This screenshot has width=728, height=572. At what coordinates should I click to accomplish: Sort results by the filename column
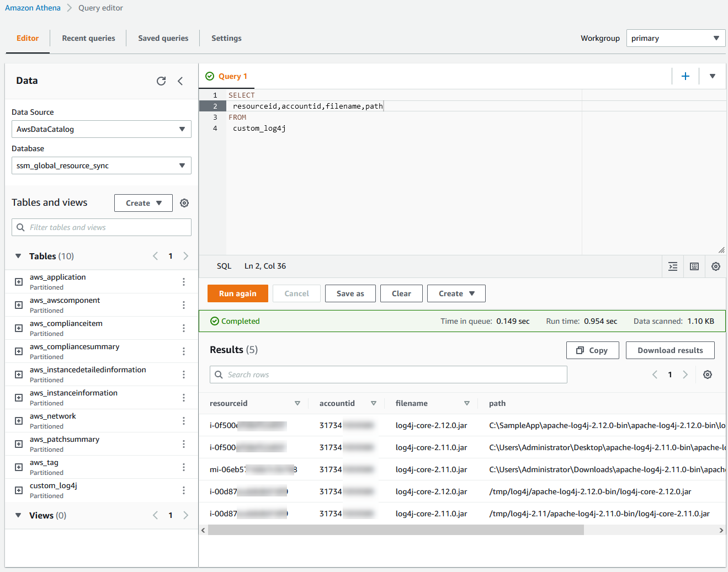467,403
